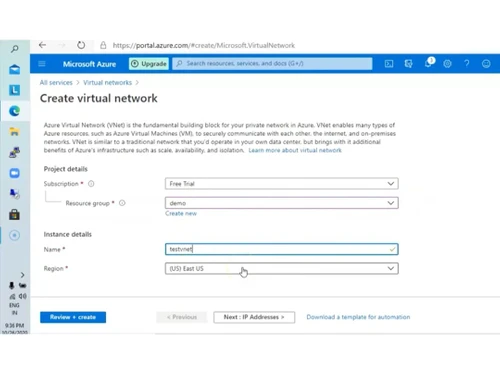500x375 pixels.
Task: Go to Virtual networks breadcrumb
Action: tap(107, 83)
